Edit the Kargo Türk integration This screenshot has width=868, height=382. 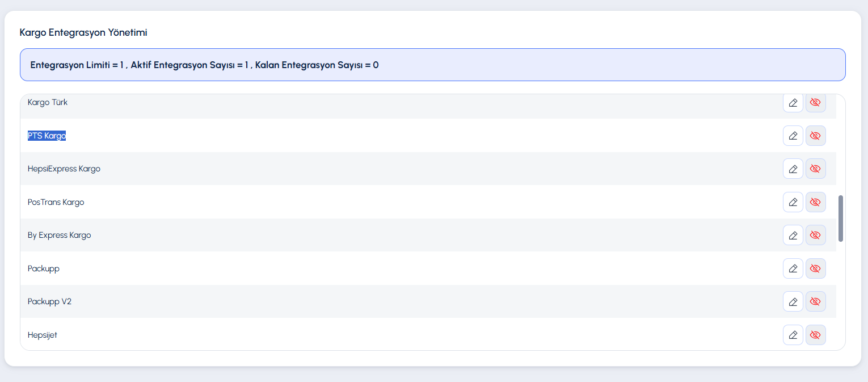793,103
